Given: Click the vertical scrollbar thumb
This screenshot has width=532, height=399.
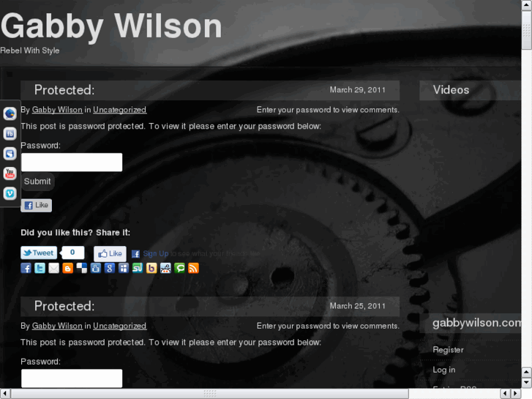Looking at the screenshot, I should (x=527, y=31).
